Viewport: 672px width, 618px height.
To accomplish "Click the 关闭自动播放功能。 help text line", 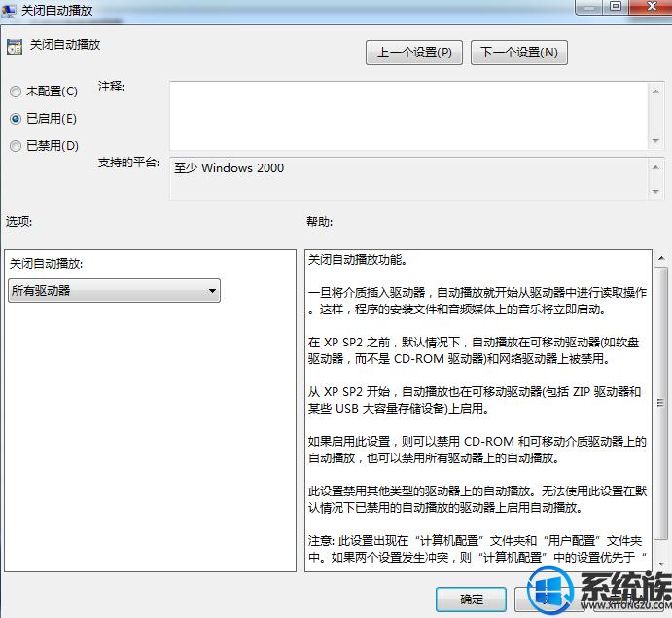I will click(358, 260).
